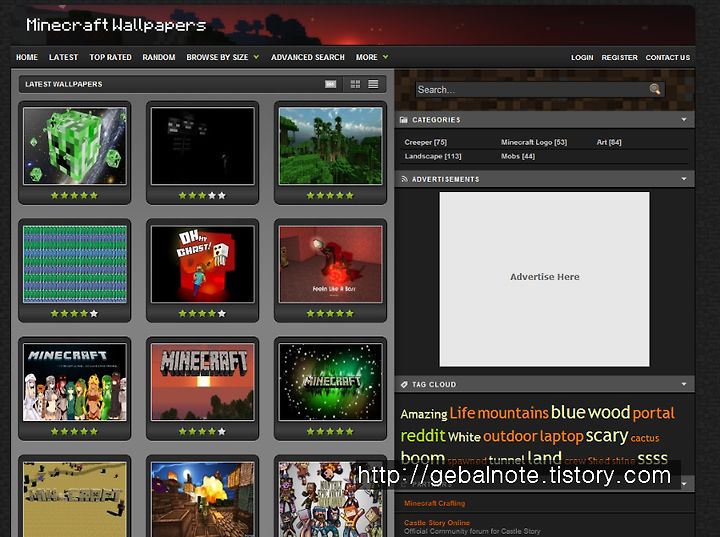Image resolution: width=720 pixels, height=537 pixels.
Task: Open a Random wallpaper
Action: click(x=159, y=57)
